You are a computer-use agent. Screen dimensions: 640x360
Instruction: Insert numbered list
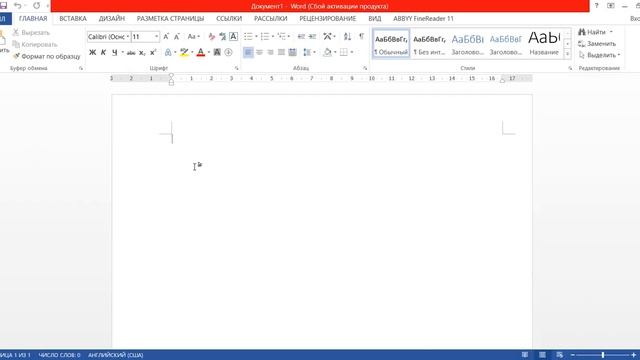click(x=265, y=37)
